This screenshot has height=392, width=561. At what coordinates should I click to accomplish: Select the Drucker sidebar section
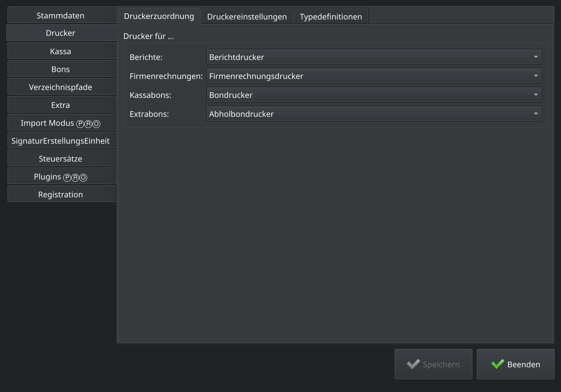tap(62, 33)
